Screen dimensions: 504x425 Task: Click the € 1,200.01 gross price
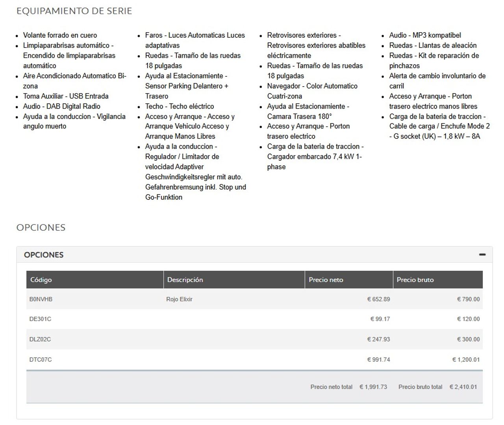(x=466, y=360)
